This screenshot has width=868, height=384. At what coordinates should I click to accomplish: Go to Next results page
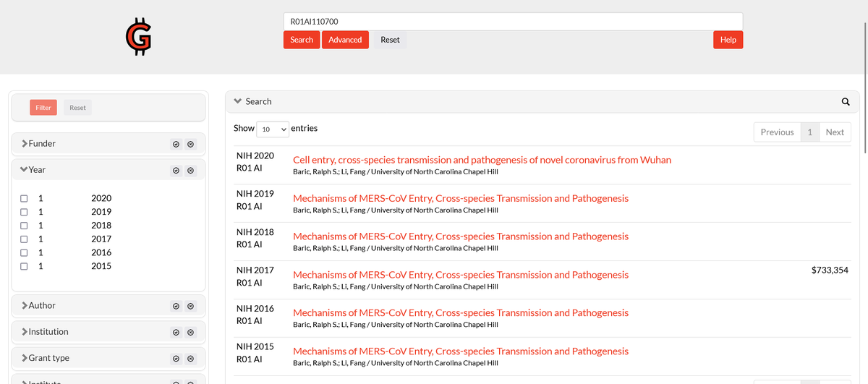point(835,132)
